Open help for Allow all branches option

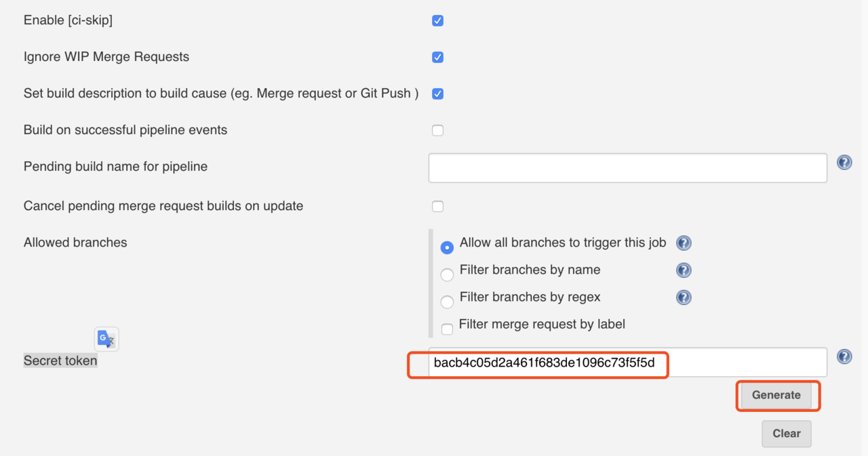pos(684,243)
